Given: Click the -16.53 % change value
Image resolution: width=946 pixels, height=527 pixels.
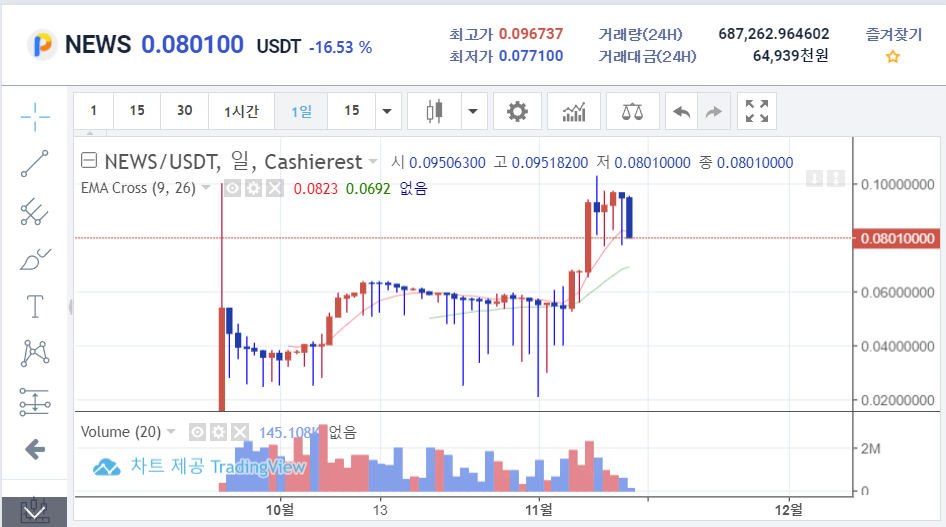Looking at the screenshot, I should 340,47.
